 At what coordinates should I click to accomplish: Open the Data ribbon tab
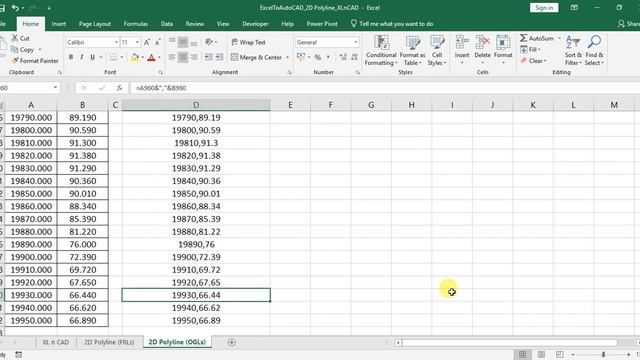tap(167, 24)
